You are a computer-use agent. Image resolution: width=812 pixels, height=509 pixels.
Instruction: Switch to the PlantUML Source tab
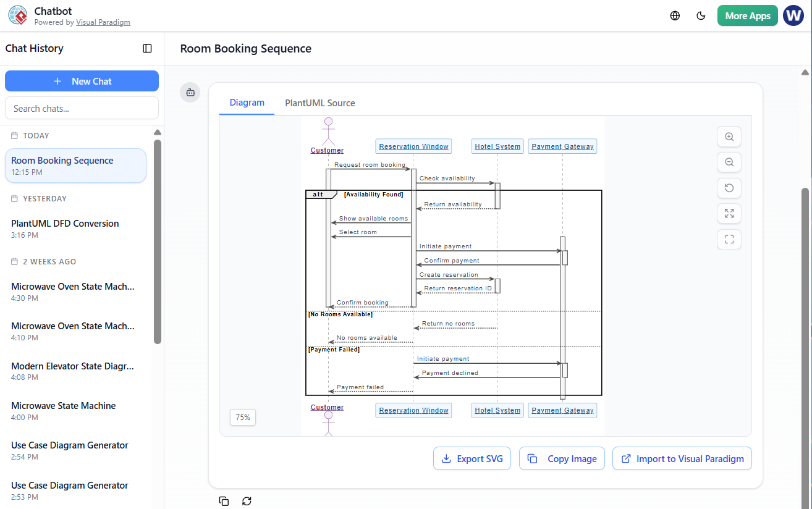[x=319, y=103]
